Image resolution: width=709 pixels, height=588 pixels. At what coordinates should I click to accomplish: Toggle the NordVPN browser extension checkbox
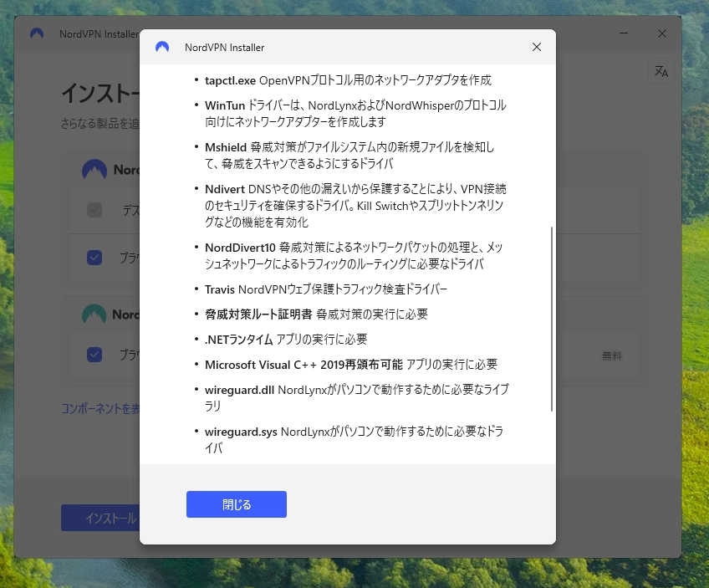[x=94, y=258]
